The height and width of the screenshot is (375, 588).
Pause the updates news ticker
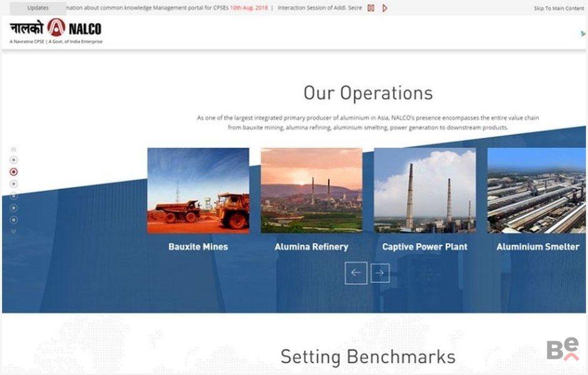(x=371, y=8)
